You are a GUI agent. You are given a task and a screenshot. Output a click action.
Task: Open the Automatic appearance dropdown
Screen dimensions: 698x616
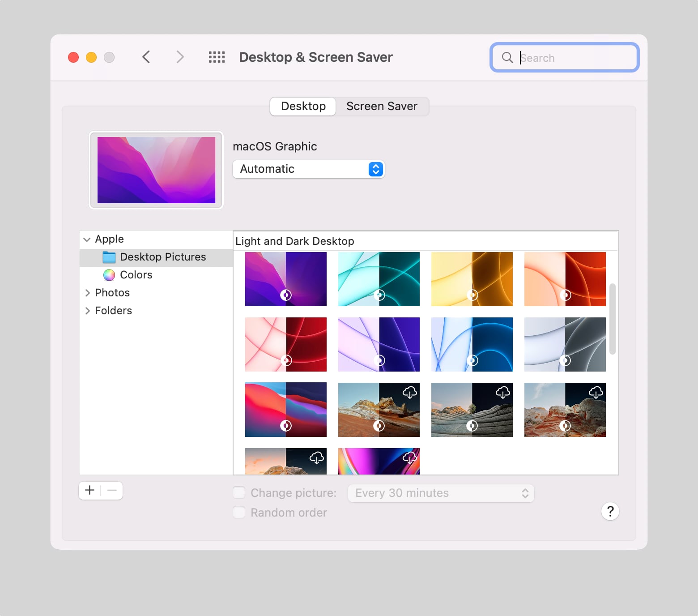point(308,169)
